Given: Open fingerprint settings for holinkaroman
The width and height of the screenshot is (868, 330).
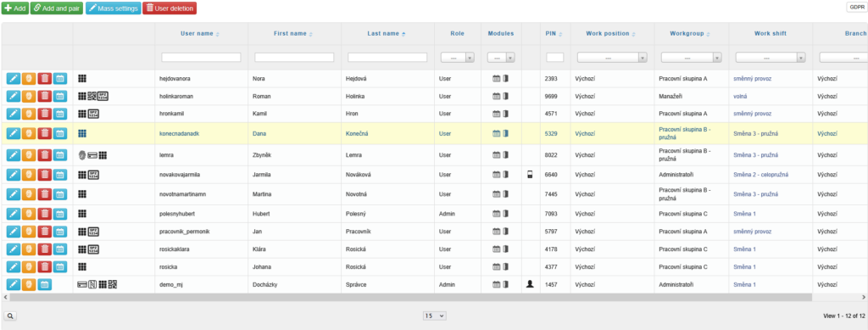Looking at the screenshot, I should [x=30, y=97].
